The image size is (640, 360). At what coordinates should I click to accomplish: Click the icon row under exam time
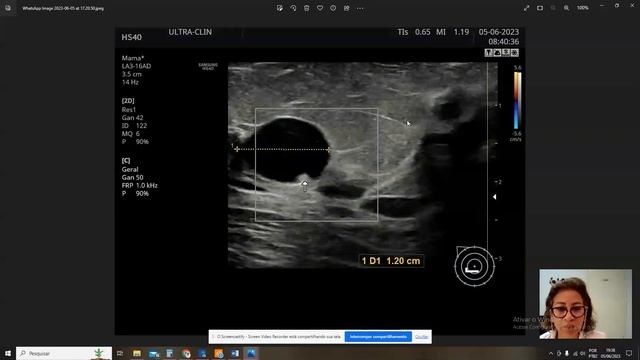(502, 53)
